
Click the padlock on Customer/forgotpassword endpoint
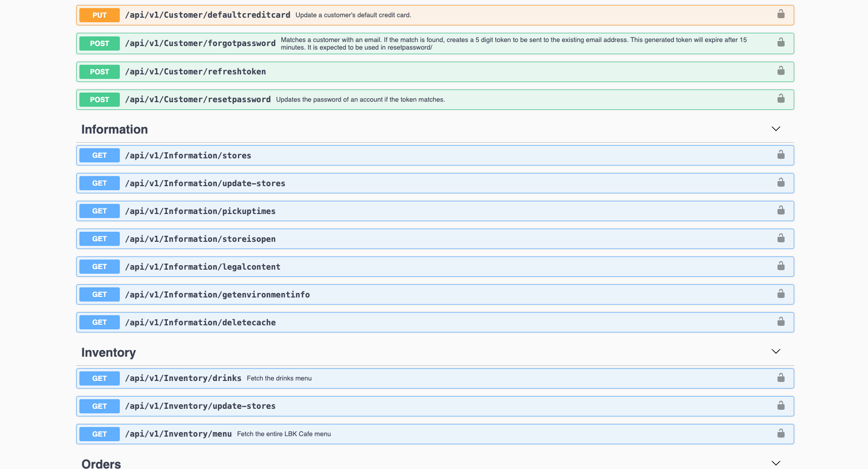point(781,42)
